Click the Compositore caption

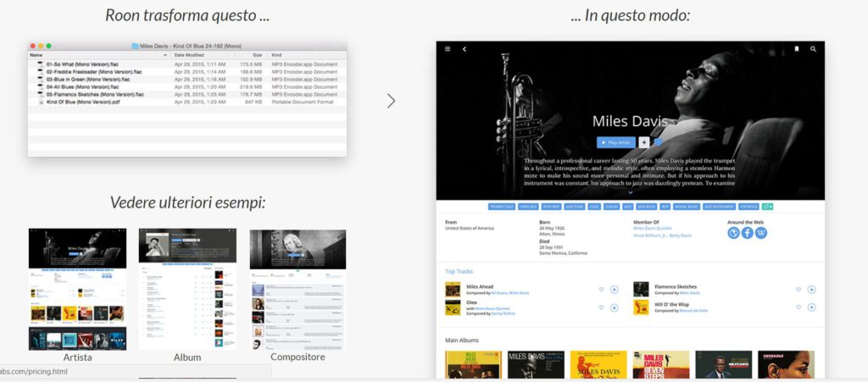click(x=298, y=357)
